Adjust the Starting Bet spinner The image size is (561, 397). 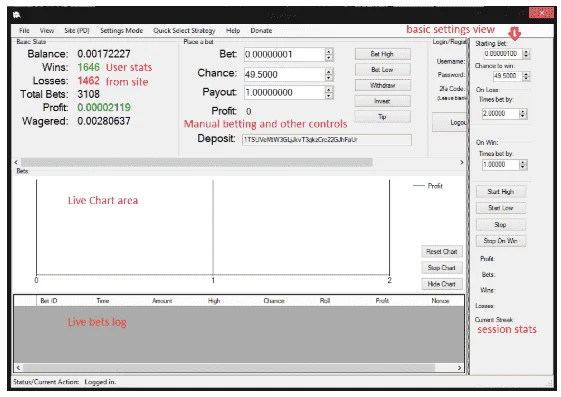[x=526, y=54]
